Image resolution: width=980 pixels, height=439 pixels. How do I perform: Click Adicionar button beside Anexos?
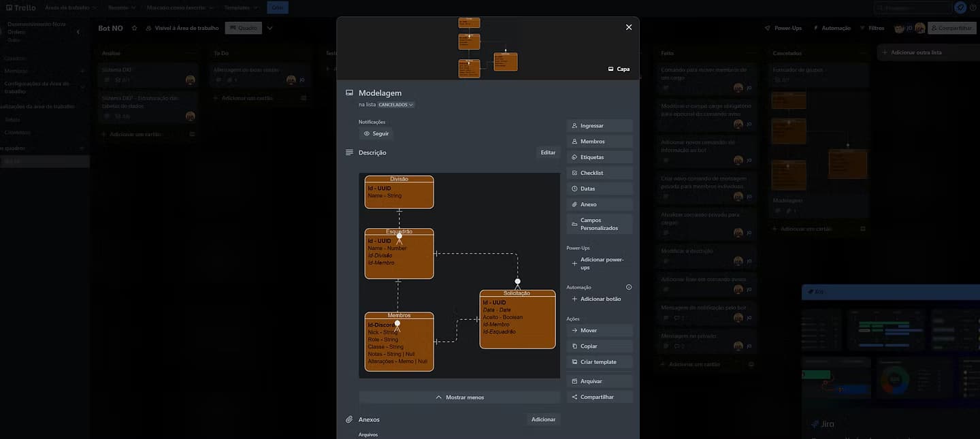tap(543, 419)
